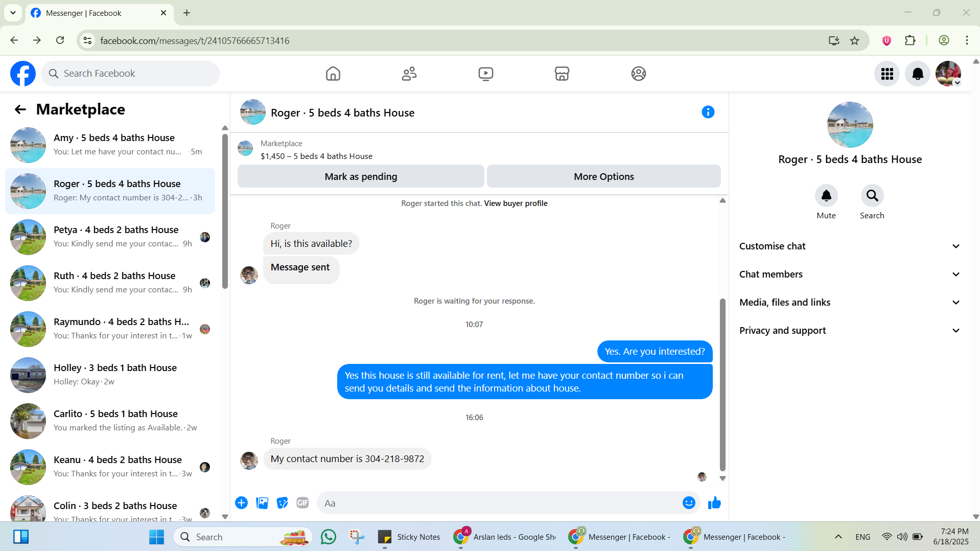Viewport: 980px width, 551px height.
Task: Open Keanu's 4 beds 2 baths chat
Action: tap(110, 467)
